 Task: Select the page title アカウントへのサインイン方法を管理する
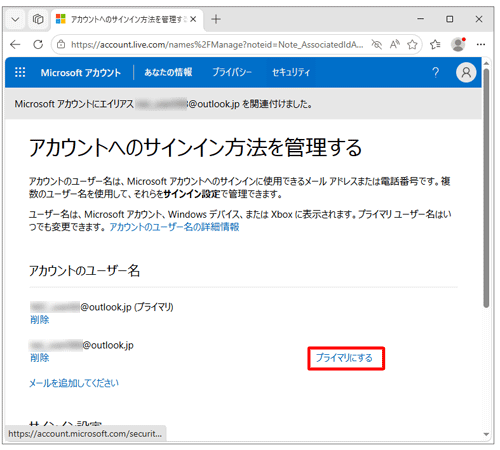point(195,148)
